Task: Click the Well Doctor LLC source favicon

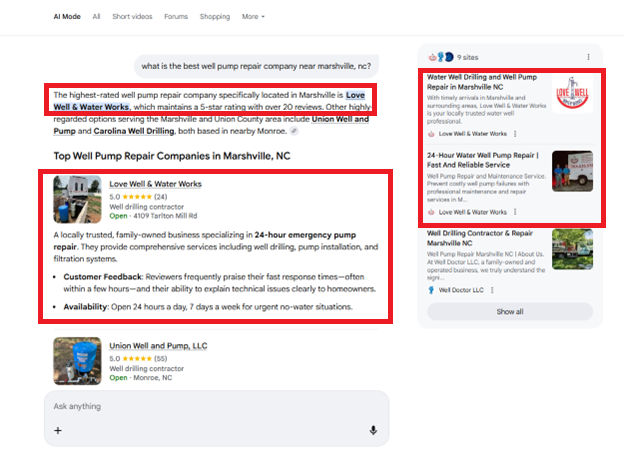Action: [431, 290]
